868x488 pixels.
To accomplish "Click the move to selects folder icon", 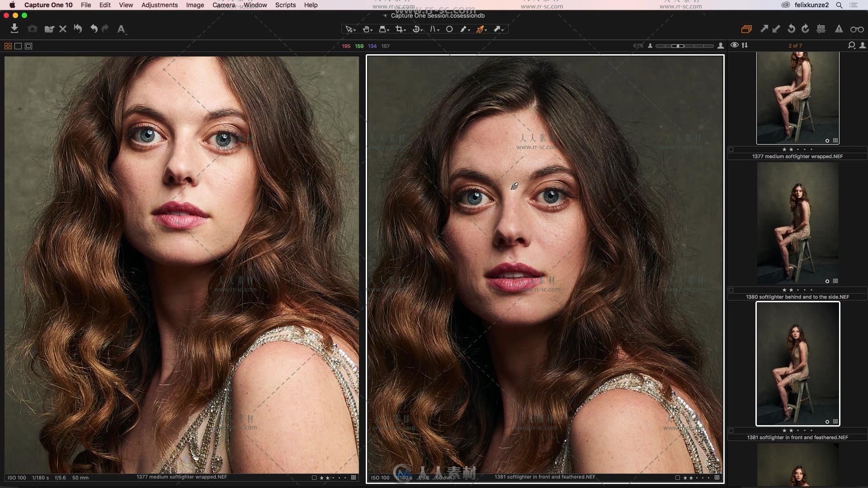I will (49, 29).
